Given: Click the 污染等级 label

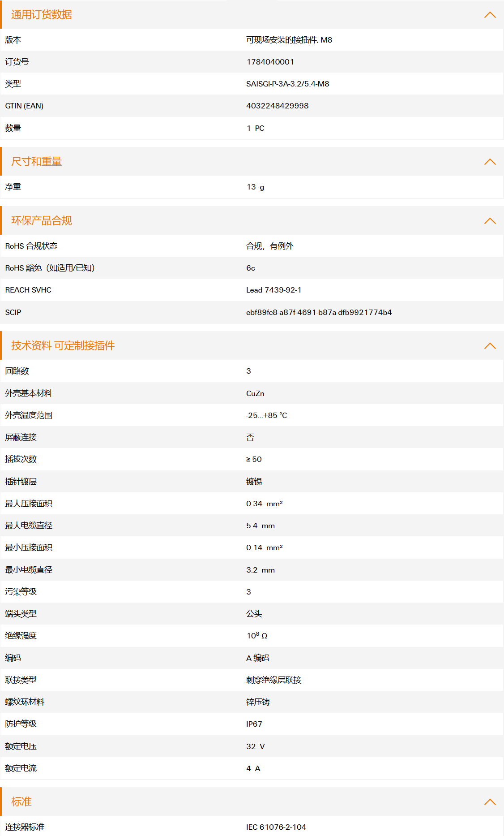Looking at the screenshot, I should point(21,592).
